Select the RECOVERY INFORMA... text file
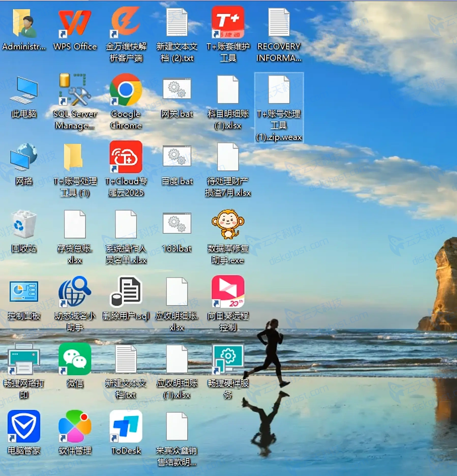This screenshot has height=476, width=457. (279, 22)
